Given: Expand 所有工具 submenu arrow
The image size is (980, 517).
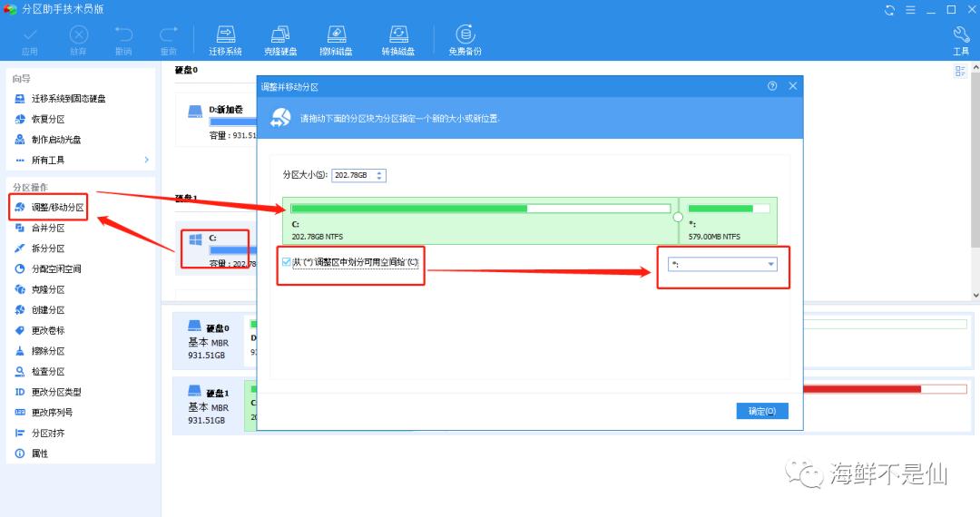Looking at the screenshot, I should (146, 160).
